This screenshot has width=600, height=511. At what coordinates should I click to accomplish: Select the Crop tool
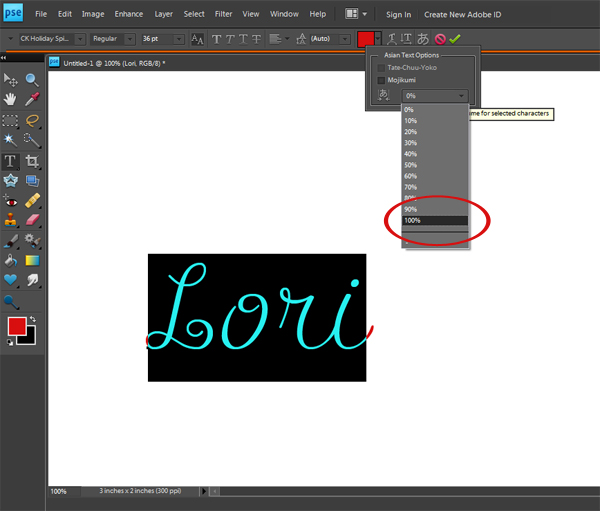(x=32, y=161)
